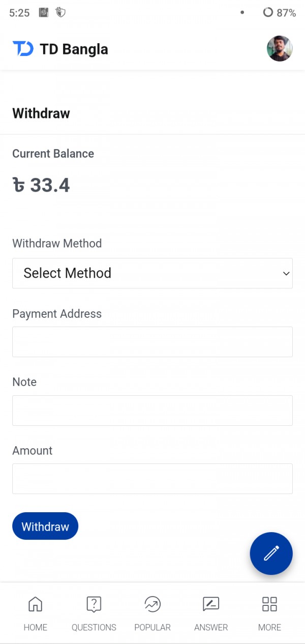The height and width of the screenshot is (644, 305).
Task: Switch to the POPULAR tab label
Action: click(152, 627)
